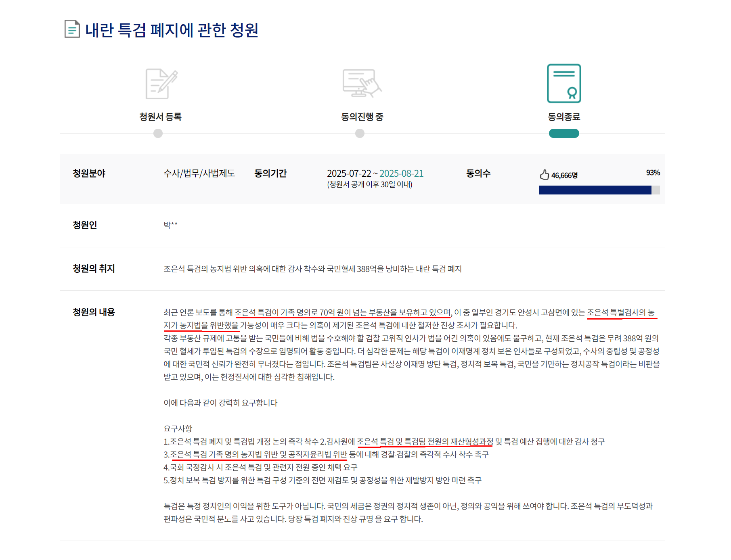The width and height of the screenshot is (731, 560).
Task: Click the 93% agreement progress bar
Action: click(x=599, y=190)
